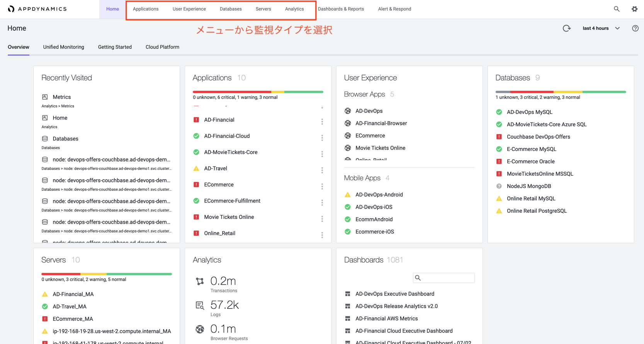Click critical status icon of AD-Financial

pyautogui.click(x=196, y=120)
